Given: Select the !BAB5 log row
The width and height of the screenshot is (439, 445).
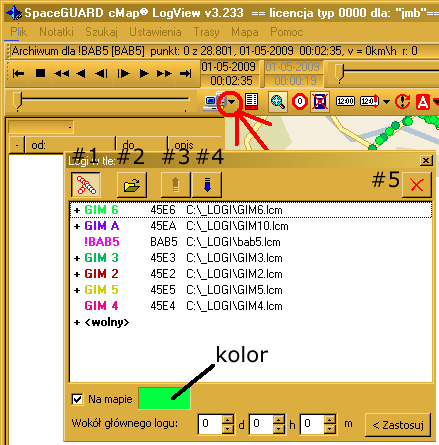Looking at the screenshot, I should (251, 242).
